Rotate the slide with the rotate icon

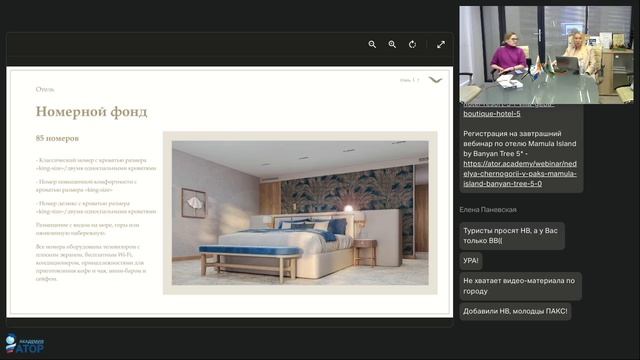point(412,44)
